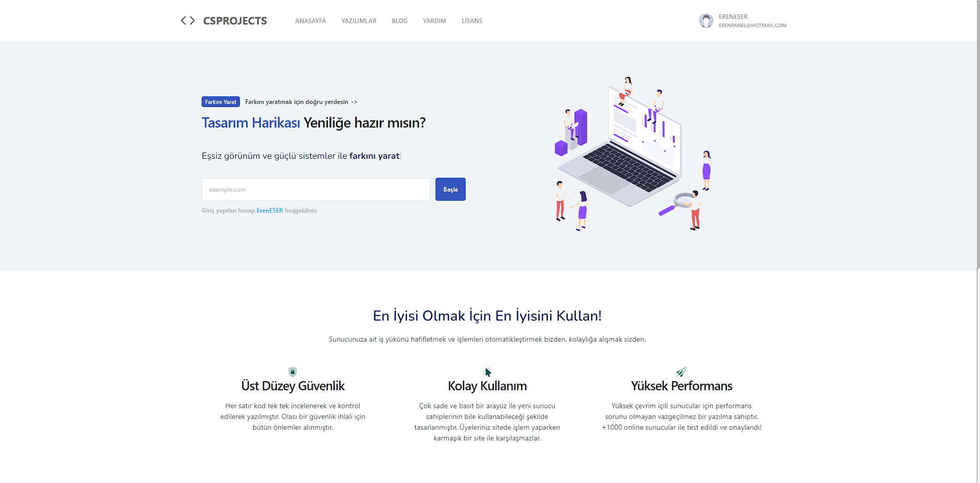Open the LİSANS menu item
Image resolution: width=980 pixels, height=483 pixels.
click(x=472, y=21)
